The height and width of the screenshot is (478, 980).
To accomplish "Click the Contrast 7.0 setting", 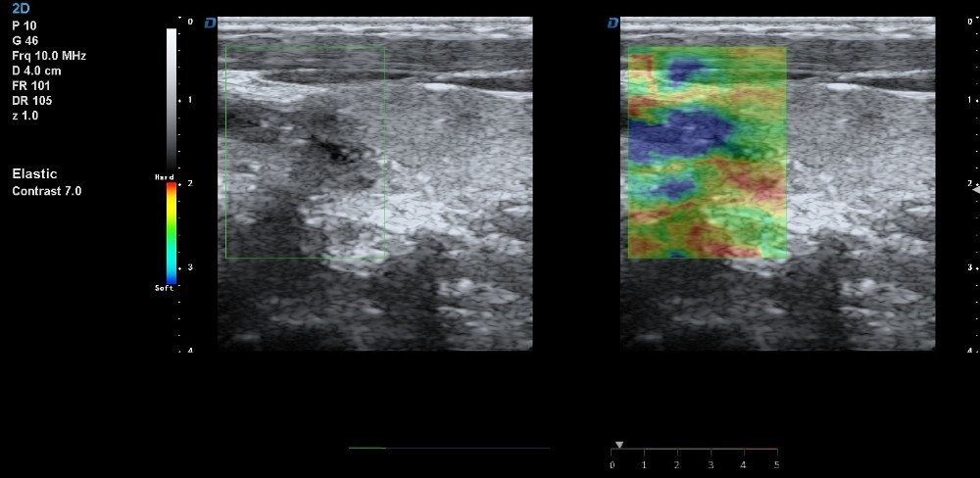I will point(46,191).
